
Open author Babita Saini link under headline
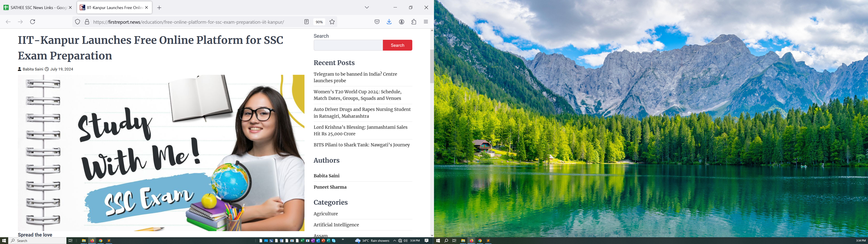click(33, 69)
